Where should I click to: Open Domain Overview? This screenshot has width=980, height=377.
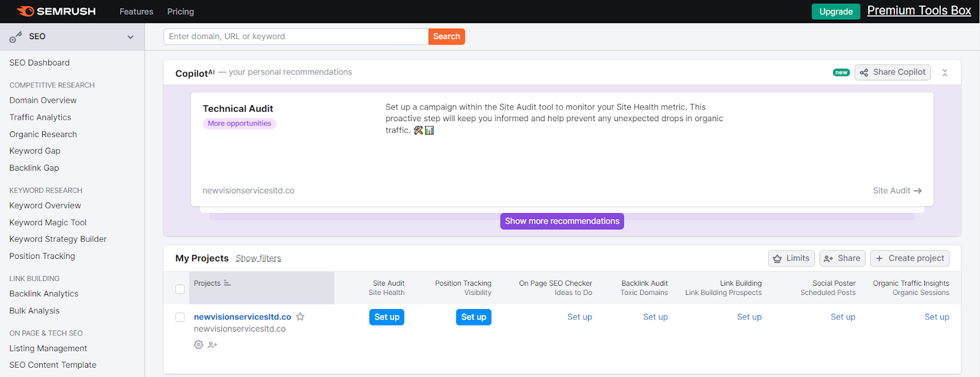coord(43,100)
